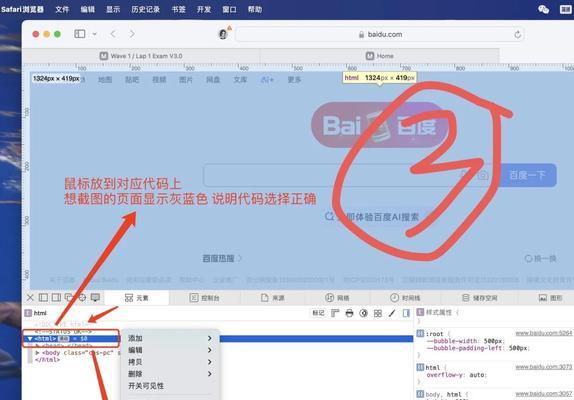The image size is (574, 400).
Task: Go forward with the Safari forward arrow
Action: click(132, 34)
